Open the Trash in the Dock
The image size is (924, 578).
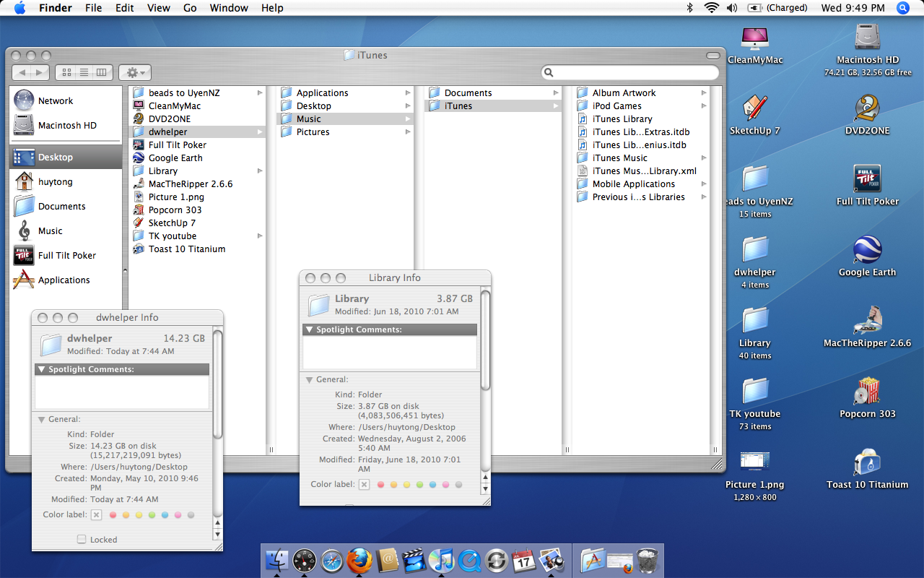pyautogui.click(x=648, y=561)
